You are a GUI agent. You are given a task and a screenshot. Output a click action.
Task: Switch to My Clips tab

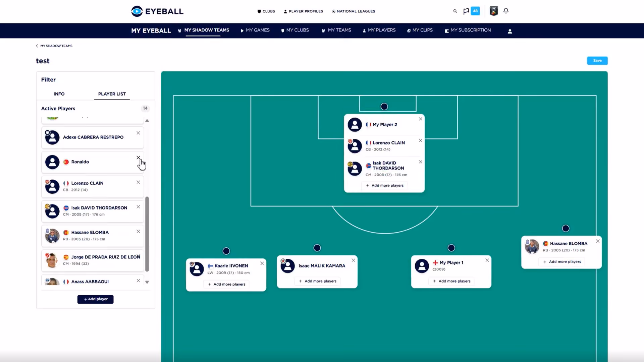pos(420,30)
